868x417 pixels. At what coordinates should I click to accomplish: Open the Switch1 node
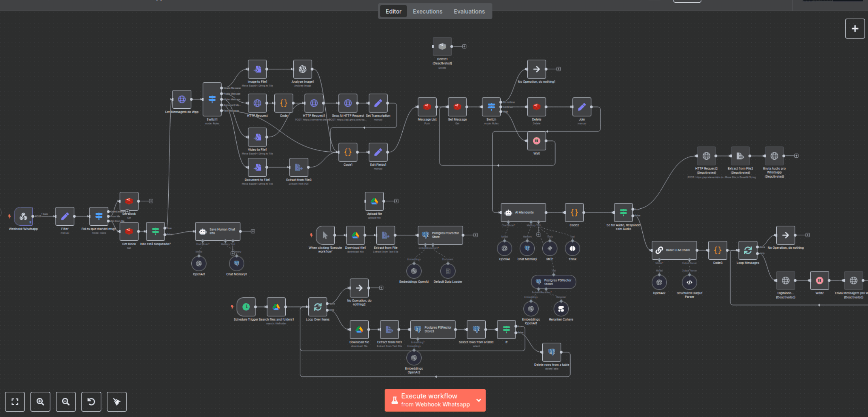point(212,99)
